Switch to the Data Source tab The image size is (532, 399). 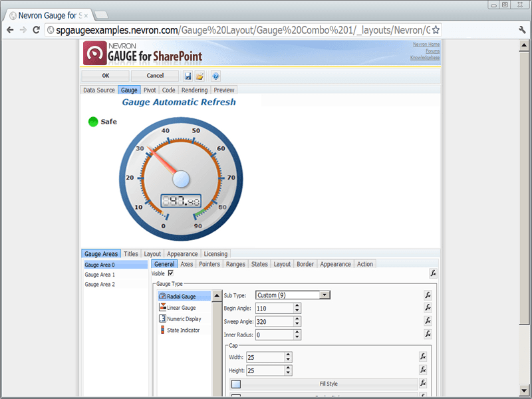point(99,90)
